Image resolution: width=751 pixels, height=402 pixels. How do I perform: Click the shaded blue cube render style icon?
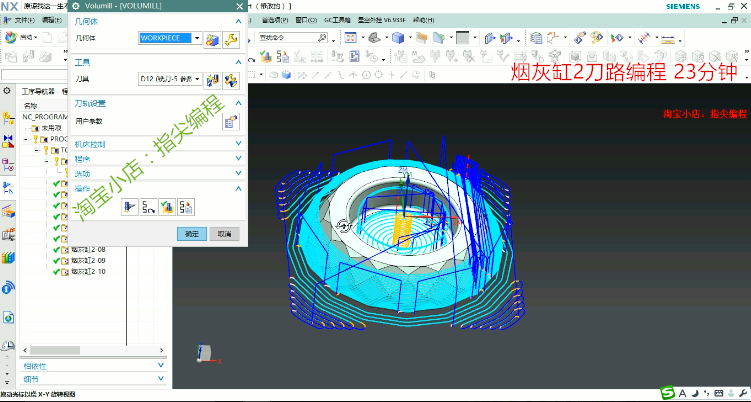398,37
